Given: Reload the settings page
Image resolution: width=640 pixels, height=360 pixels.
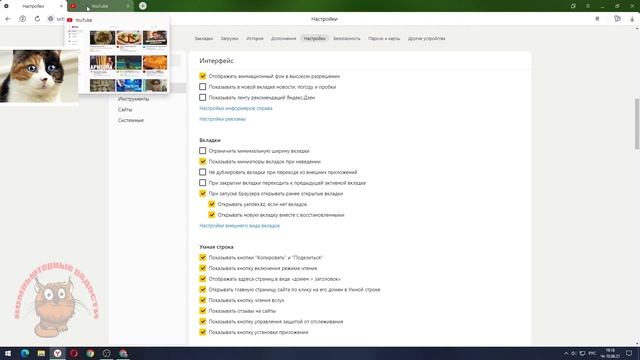Looking at the screenshot, I should [x=37, y=19].
